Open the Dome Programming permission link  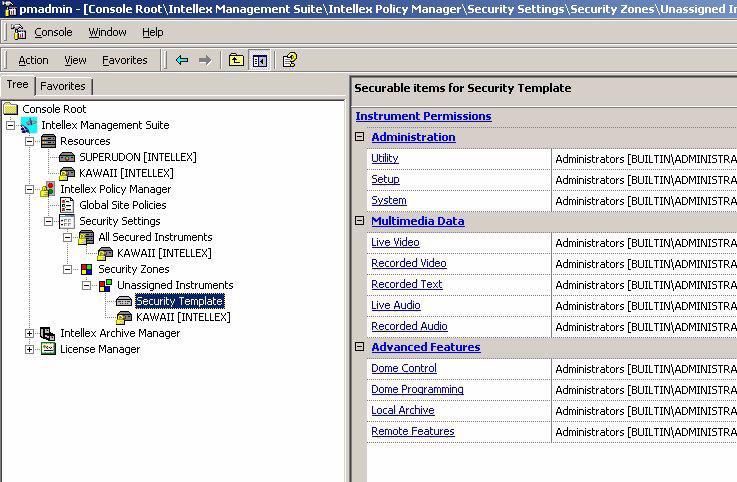pyautogui.click(x=417, y=390)
